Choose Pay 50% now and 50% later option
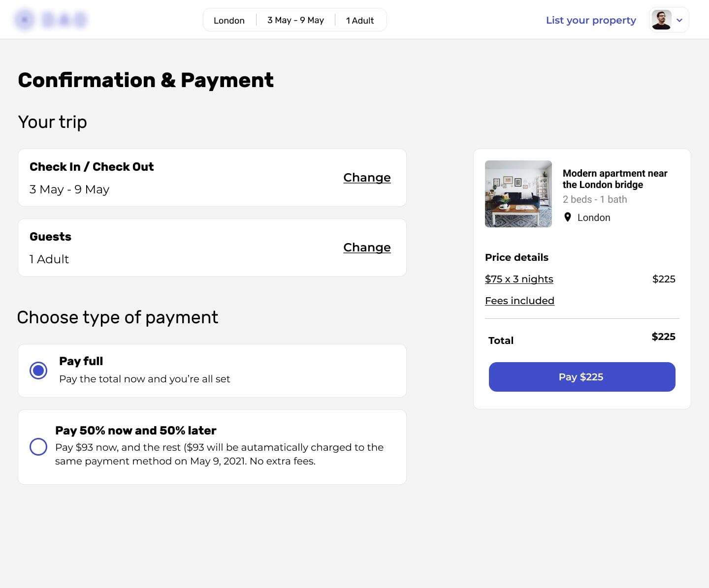This screenshot has width=709, height=588. [x=38, y=447]
